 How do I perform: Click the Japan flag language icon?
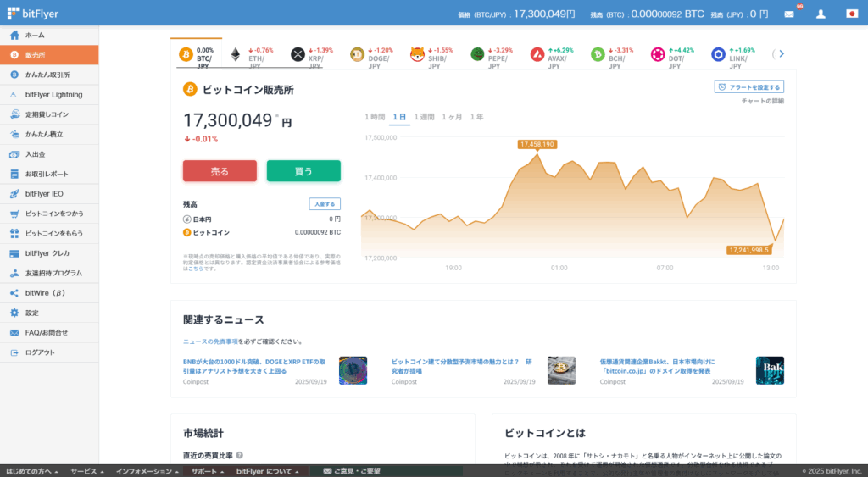click(852, 14)
